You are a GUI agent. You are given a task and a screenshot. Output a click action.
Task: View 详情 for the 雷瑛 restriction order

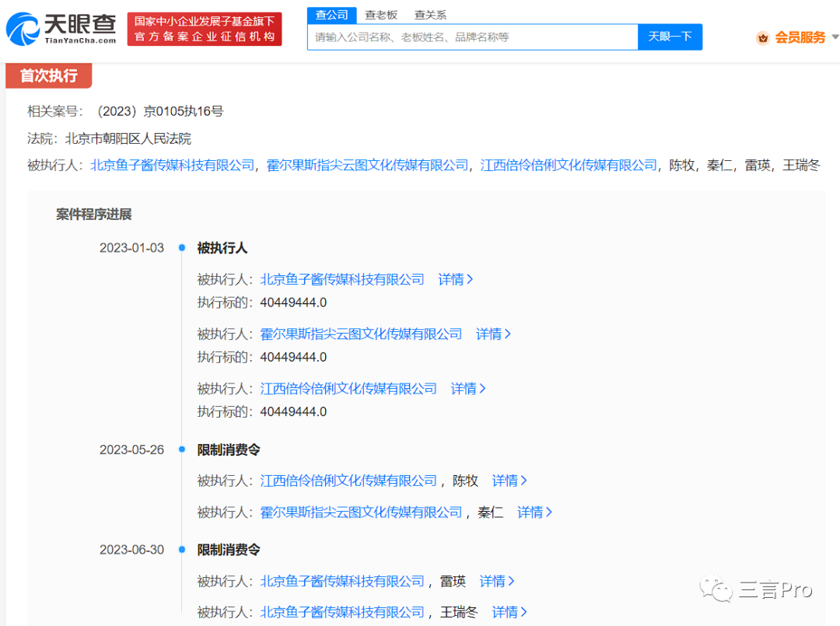pyautogui.click(x=496, y=581)
